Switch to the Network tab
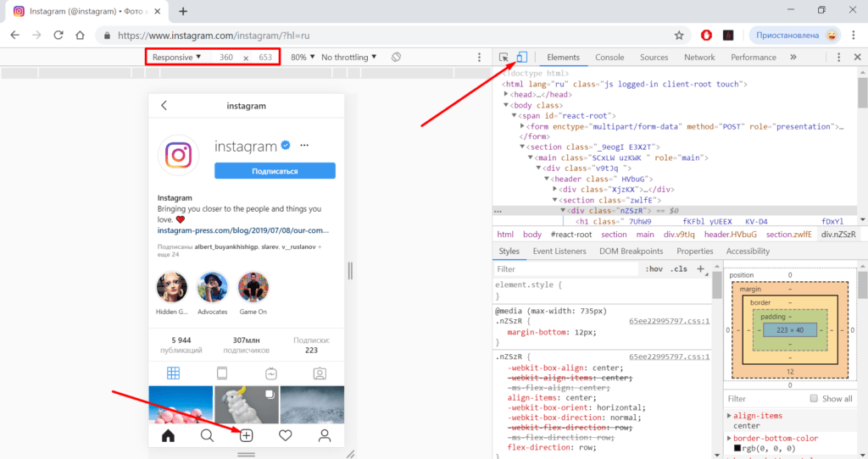Viewport: 868px width, 459px height. tap(699, 57)
